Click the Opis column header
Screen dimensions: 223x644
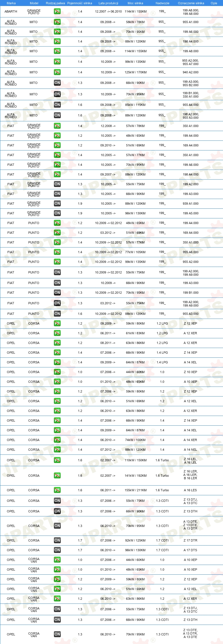(214, 3)
